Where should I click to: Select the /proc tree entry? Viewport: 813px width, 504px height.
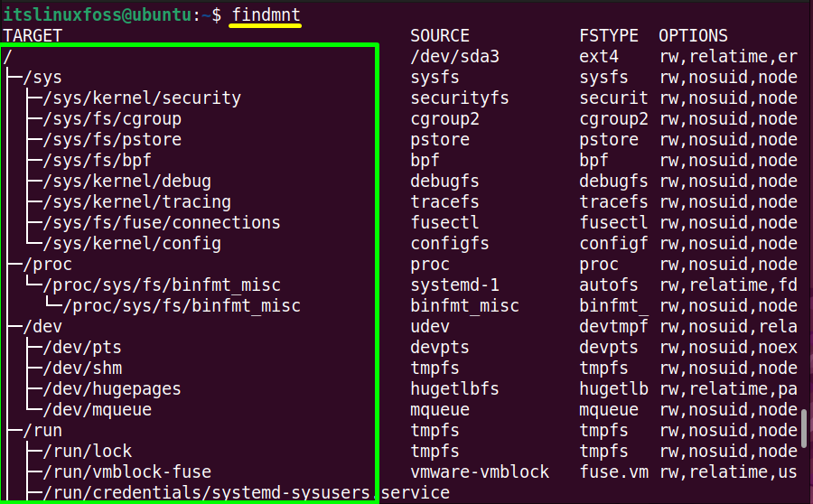tap(48, 265)
